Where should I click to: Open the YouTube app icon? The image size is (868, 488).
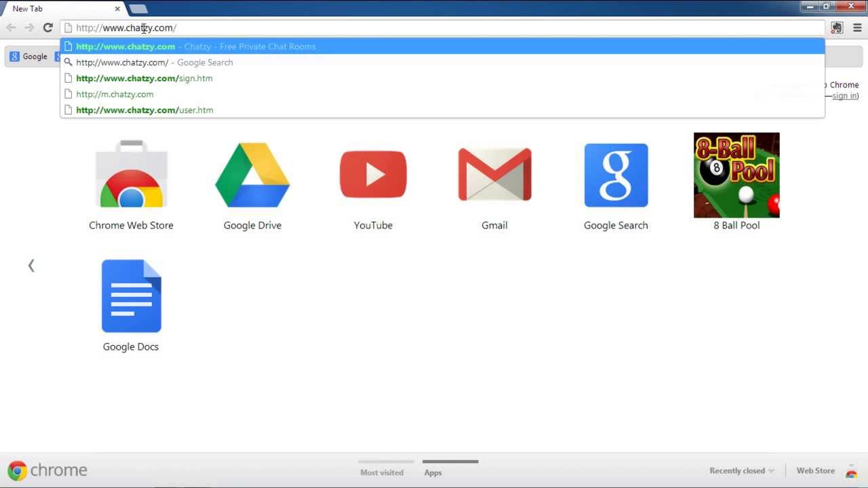coord(373,174)
